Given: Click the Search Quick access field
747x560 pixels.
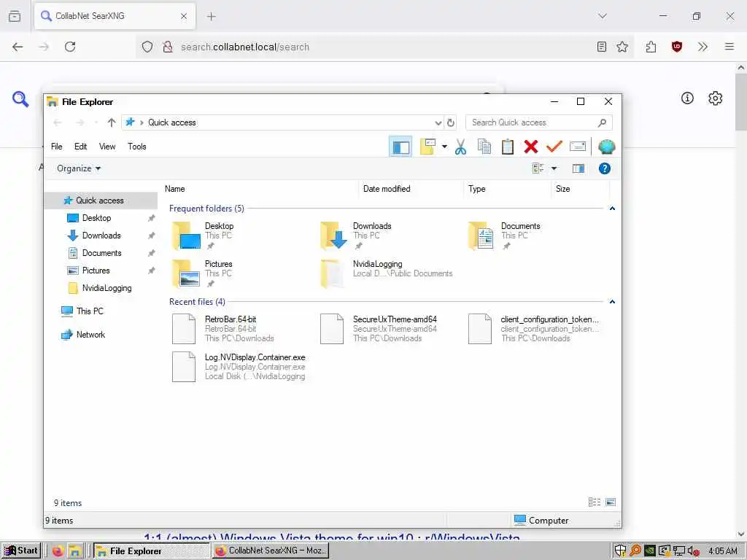Looking at the screenshot, I should [539, 122].
